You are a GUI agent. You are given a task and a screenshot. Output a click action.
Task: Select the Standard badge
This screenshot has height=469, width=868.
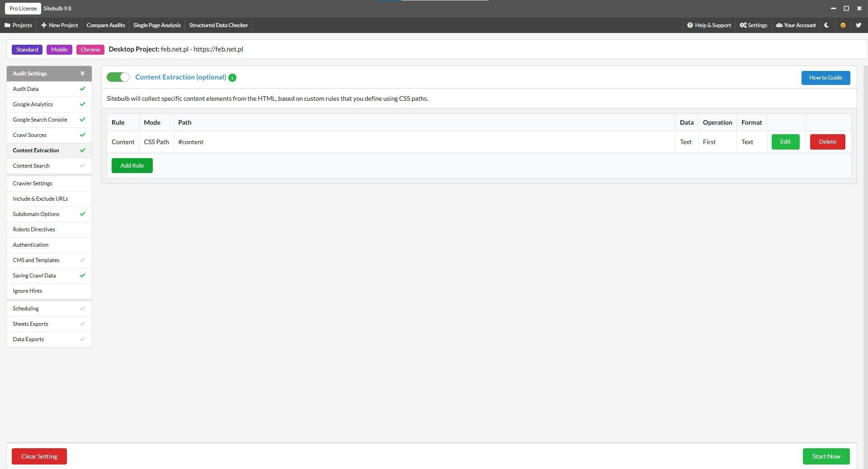coord(27,50)
